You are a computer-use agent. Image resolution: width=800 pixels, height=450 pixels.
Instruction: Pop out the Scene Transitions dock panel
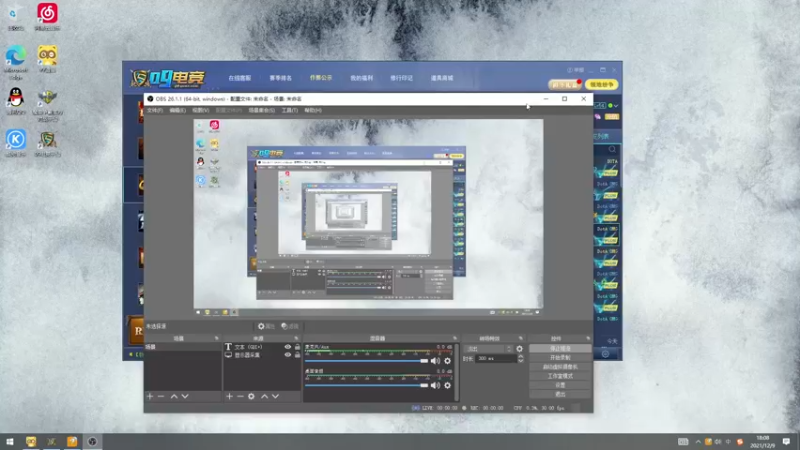520,338
